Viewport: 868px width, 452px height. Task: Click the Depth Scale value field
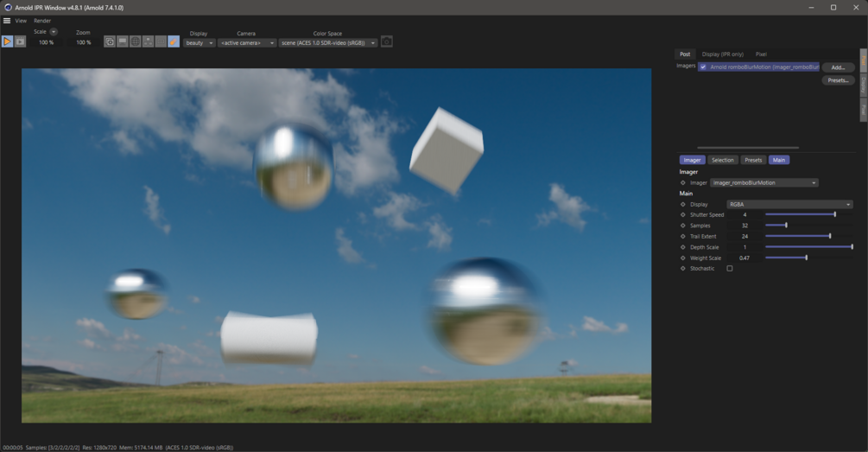point(744,247)
